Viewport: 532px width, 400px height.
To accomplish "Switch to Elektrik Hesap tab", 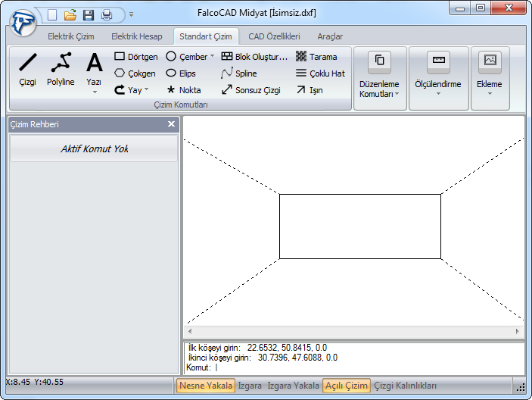I will [137, 36].
